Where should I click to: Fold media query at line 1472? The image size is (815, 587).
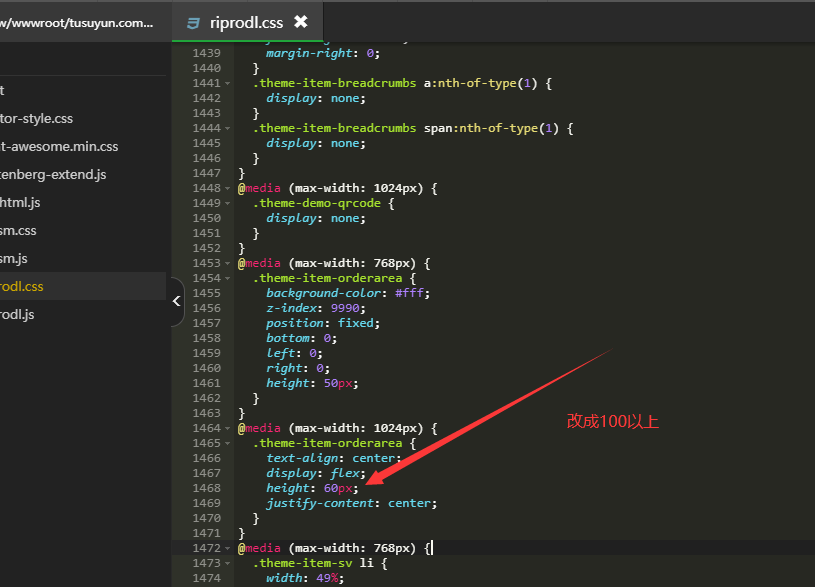(x=228, y=548)
